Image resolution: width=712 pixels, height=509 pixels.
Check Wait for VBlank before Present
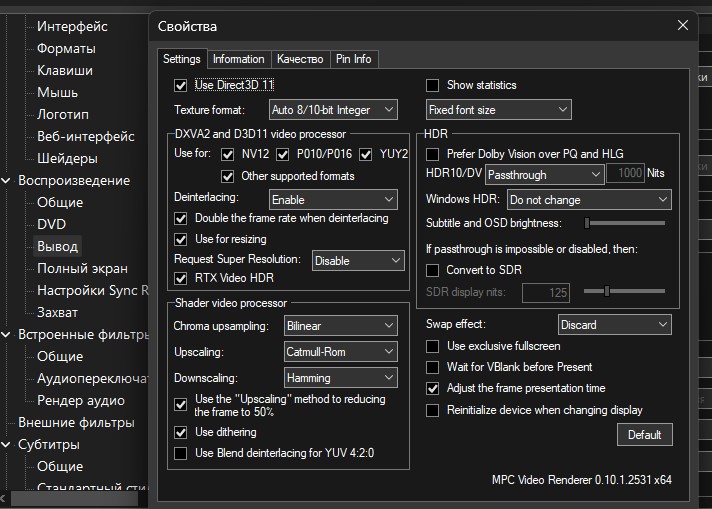click(433, 367)
